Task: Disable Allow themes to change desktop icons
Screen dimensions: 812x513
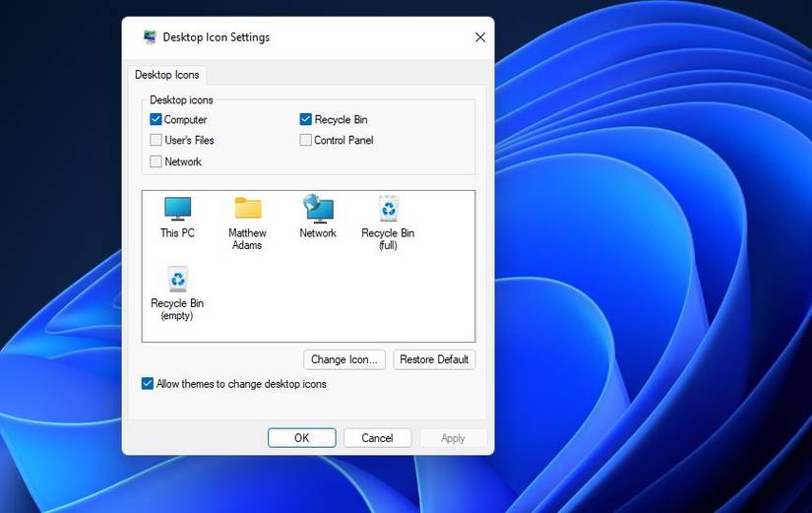Action: 148,383
